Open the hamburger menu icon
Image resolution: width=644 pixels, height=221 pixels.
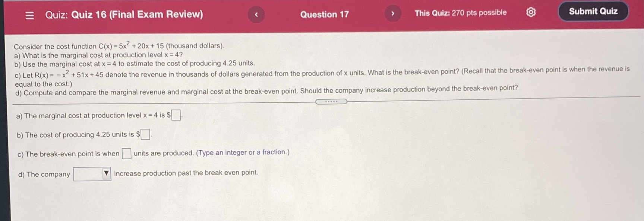(x=31, y=14)
